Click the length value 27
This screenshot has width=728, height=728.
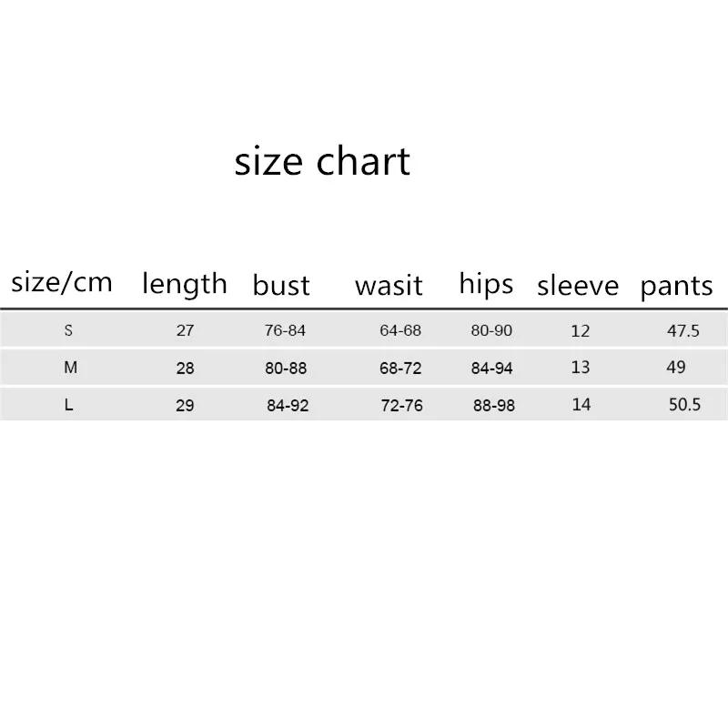click(x=186, y=330)
